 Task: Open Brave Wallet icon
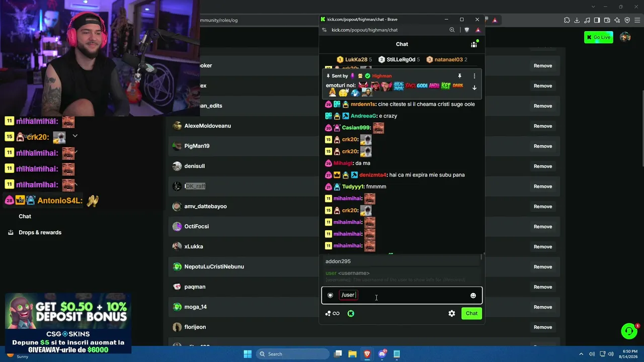tap(607, 20)
